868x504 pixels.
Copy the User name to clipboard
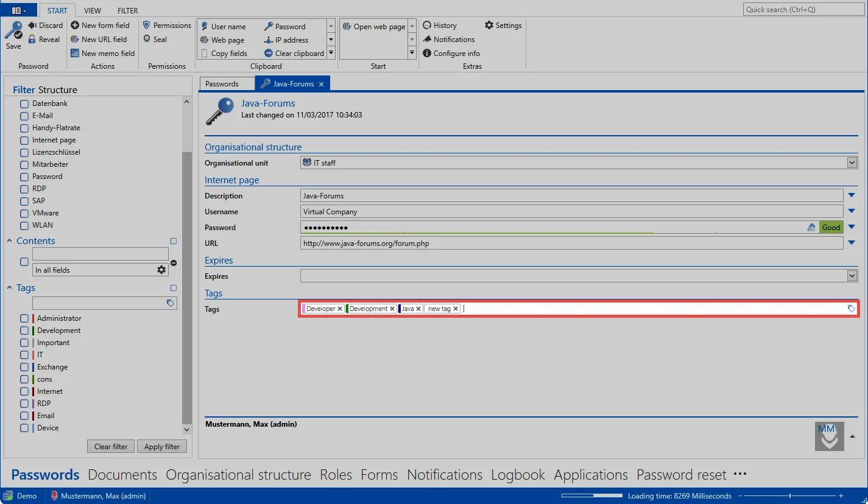coord(223,27)
